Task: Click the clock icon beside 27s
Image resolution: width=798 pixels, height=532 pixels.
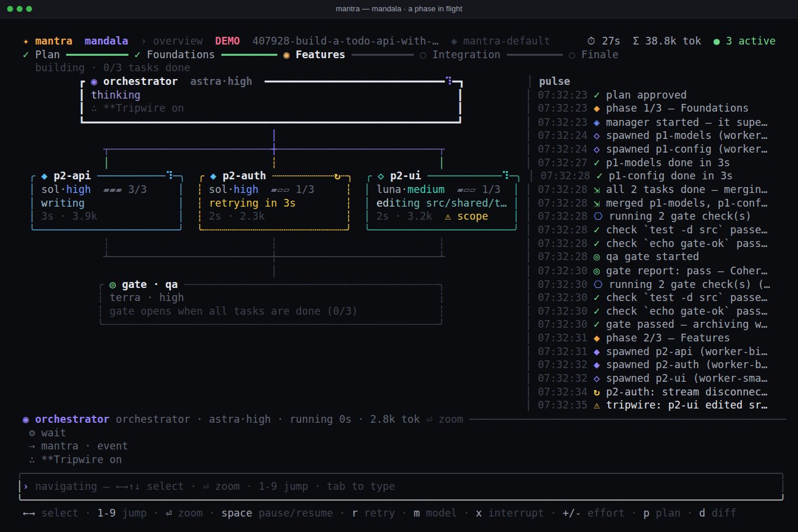Action: (591, 41)
